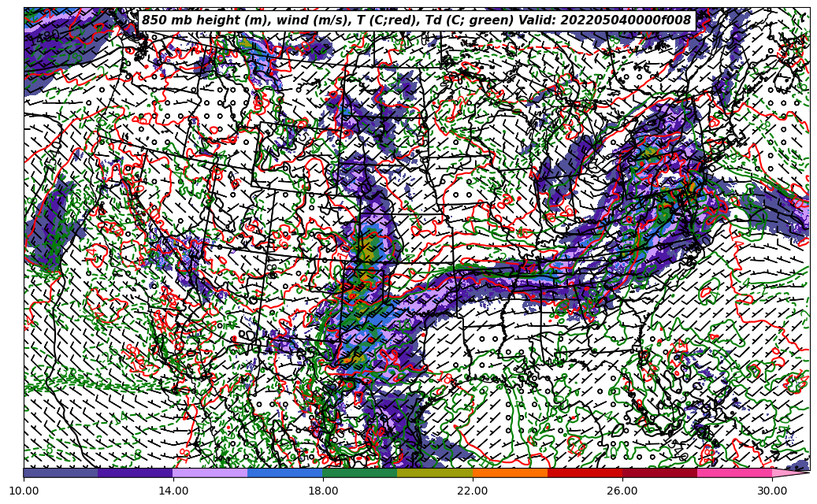The image size is (817, 504).
Task: Select the 26.00 colorbar tick label
Action: pyautogui.click(x=622, y=491)
